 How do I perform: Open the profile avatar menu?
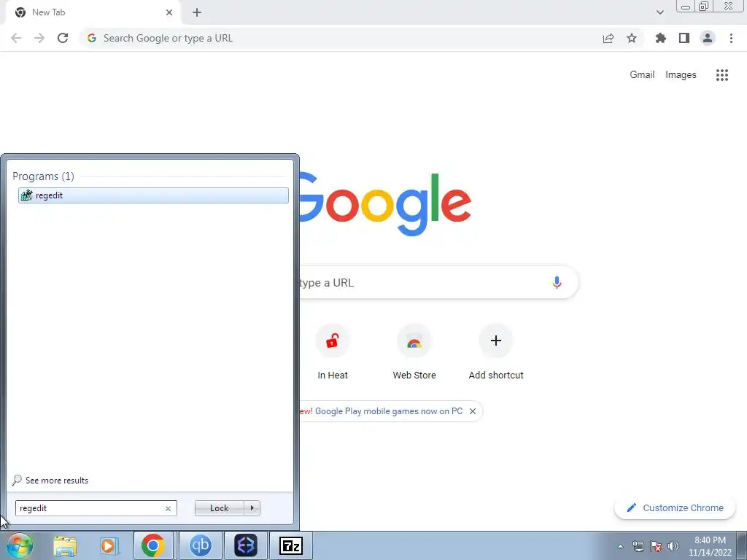[x=708, y=38]
